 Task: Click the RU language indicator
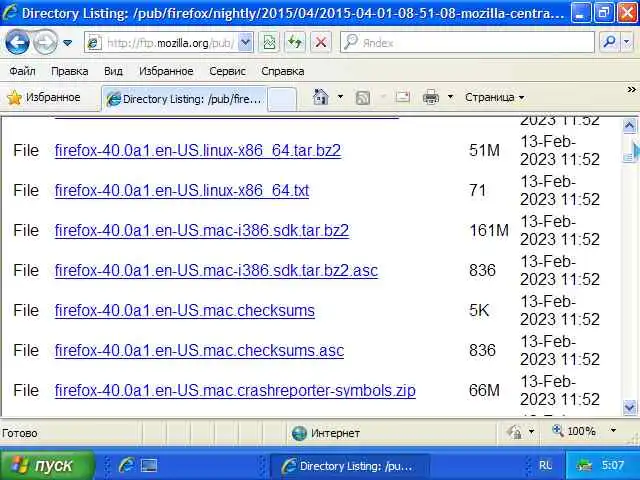[545, 465]
